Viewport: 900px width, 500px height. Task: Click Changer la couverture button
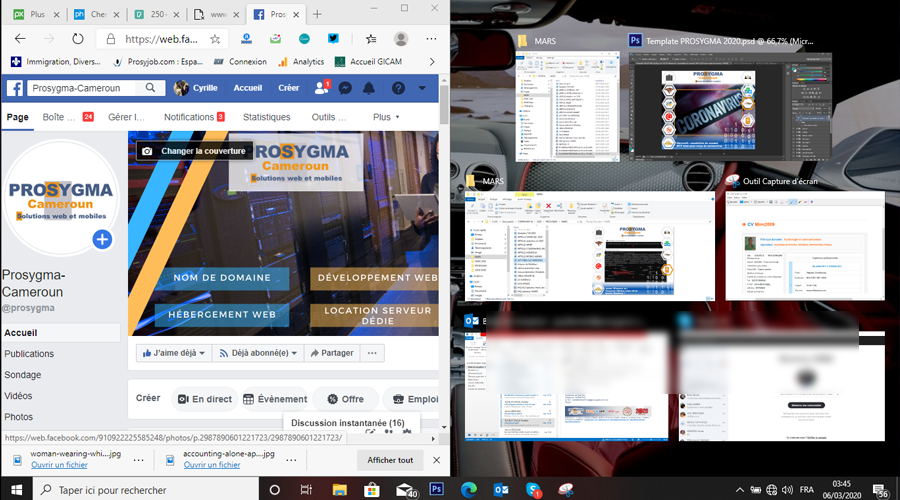pos(195,151)
